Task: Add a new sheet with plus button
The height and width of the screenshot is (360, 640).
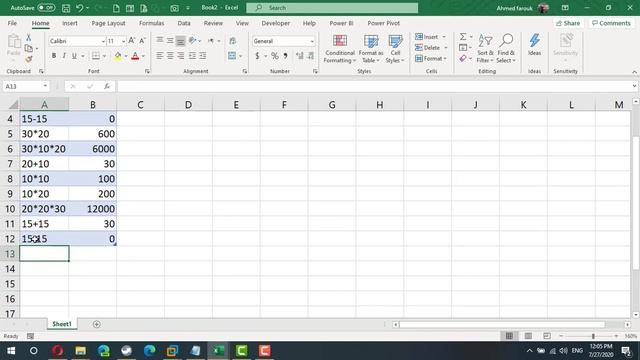Action: click(97, 324)
